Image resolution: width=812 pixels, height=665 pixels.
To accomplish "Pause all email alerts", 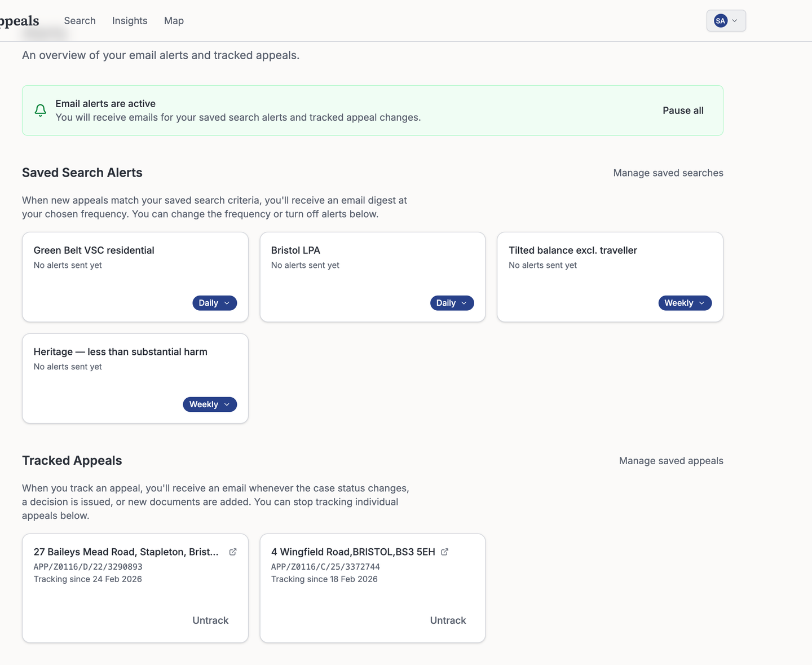I will coord(683,110).
